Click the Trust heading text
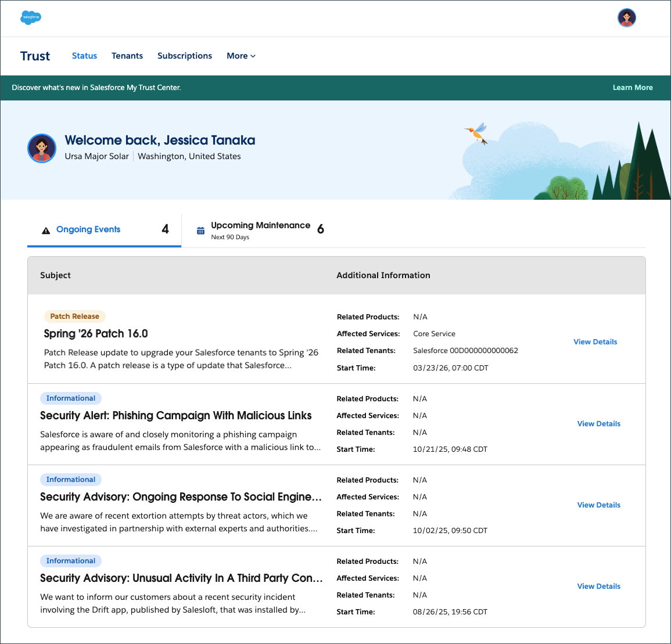This screenshot has width=671, height=644. tap(35, 56)
